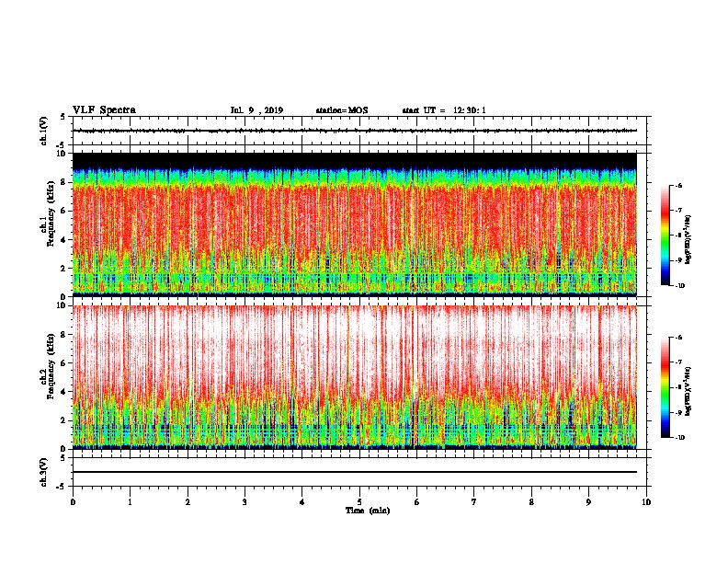The height and width of the screenshot is (563, 728).
Task: Click the "VLF Spectra" plot title
Action: point(104,110)
